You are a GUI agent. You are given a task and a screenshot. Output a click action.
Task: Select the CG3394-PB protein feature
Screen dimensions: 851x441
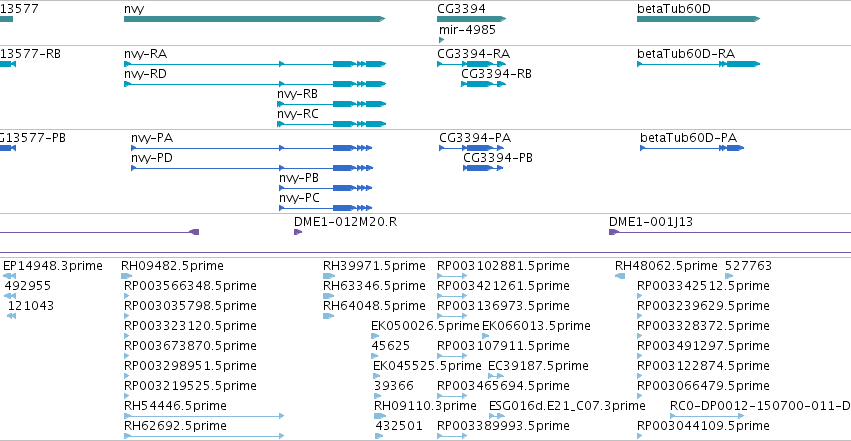tap(484, 168)
